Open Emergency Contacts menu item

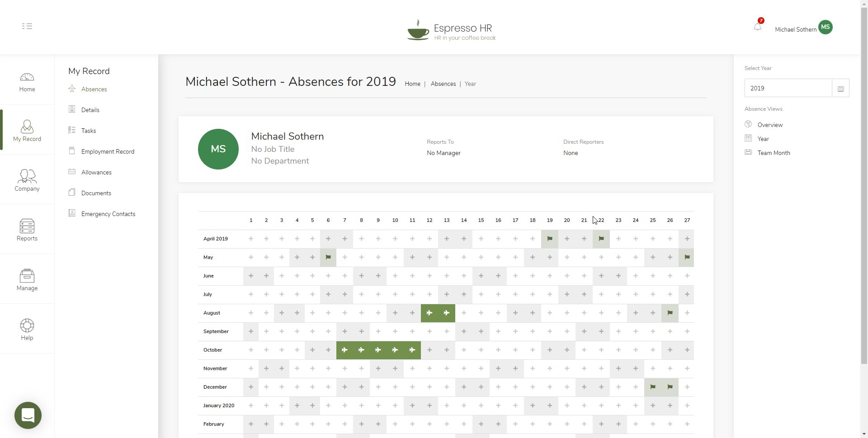(108, 214)
